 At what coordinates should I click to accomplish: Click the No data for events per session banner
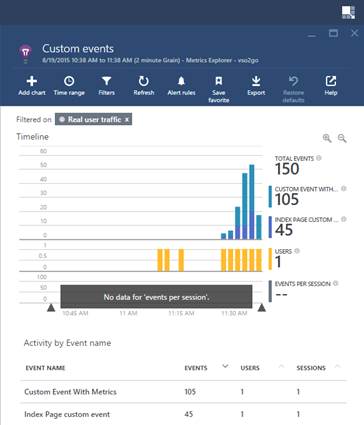(x=156, y=297)
